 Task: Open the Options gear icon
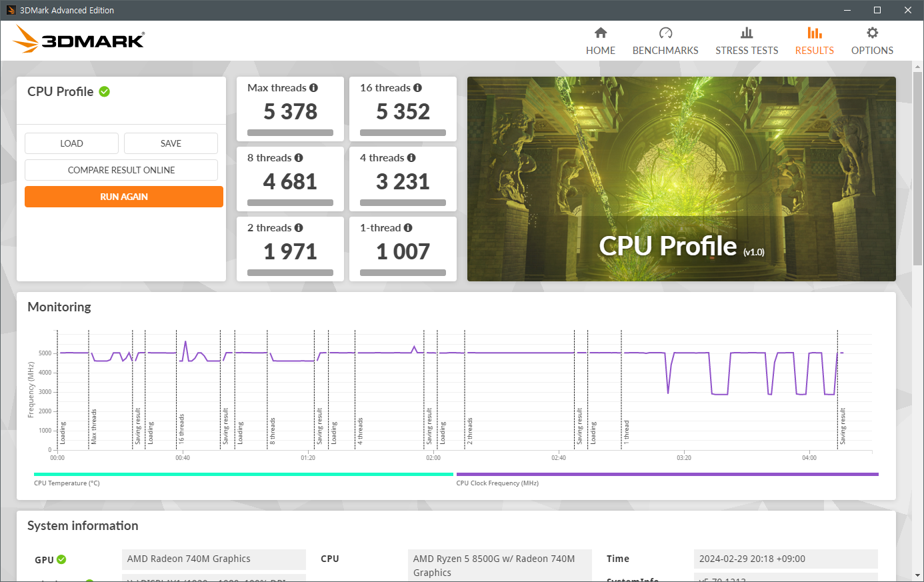pos(872,33)
